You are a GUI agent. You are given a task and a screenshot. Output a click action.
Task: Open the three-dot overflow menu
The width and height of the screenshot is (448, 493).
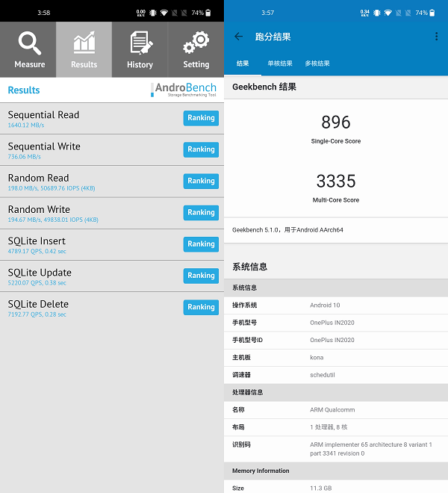click(436, 37)
